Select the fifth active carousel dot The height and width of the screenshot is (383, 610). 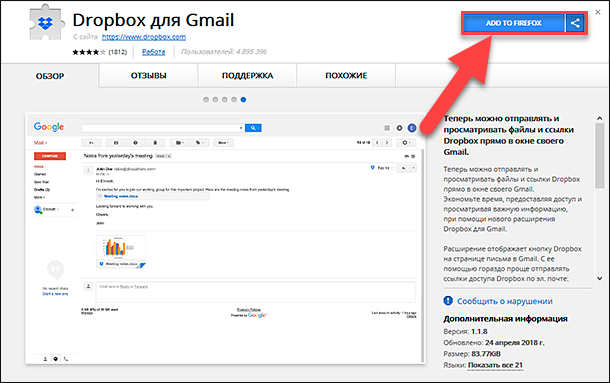click(243, 100)
